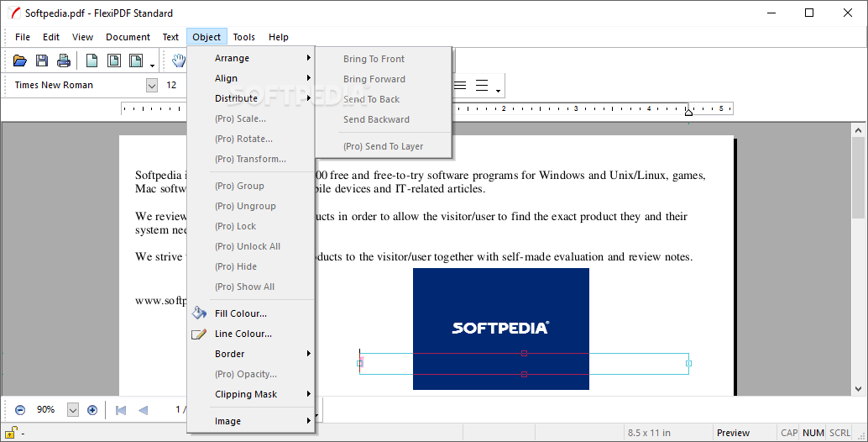
Task: Click the Softpedia logo image in document
Action: click(501, 329)
